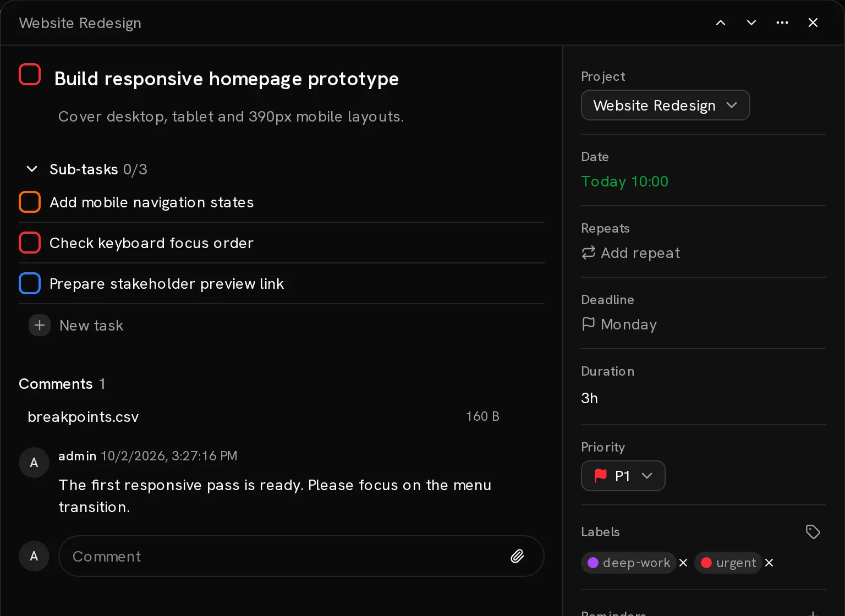
Task: Click the repeat arrows icon
Action: [x=589, y=253]
